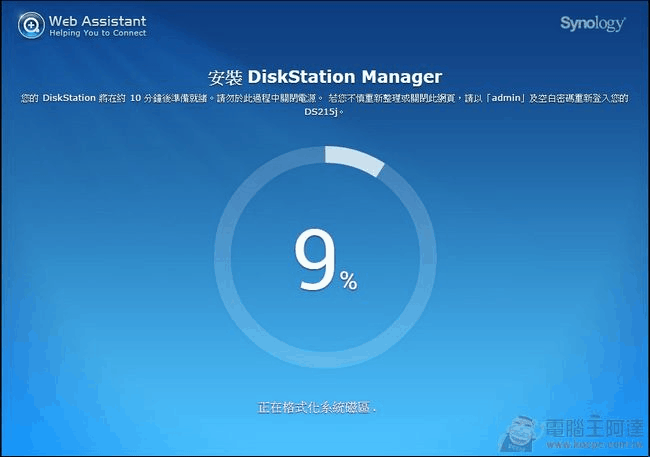The image size is (650, 457).
Task: Click the 9% progress value
Action: (x=325, y=260)
